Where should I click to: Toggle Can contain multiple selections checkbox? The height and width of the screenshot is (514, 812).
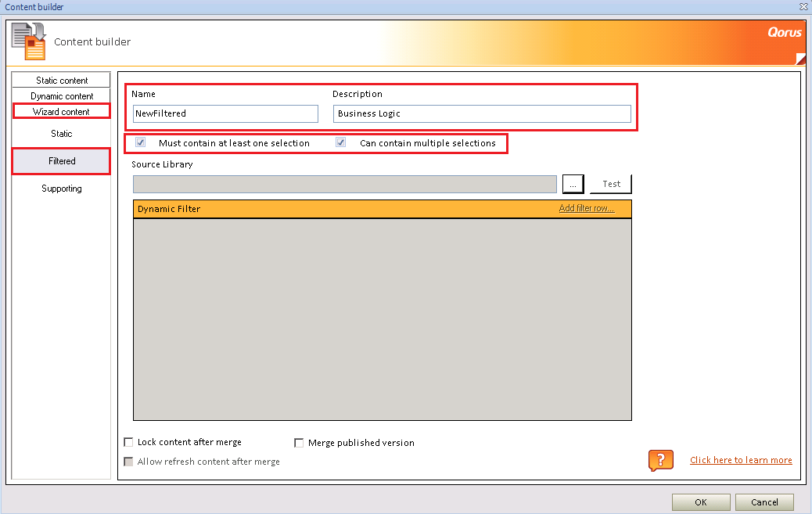tap(341, 142)
